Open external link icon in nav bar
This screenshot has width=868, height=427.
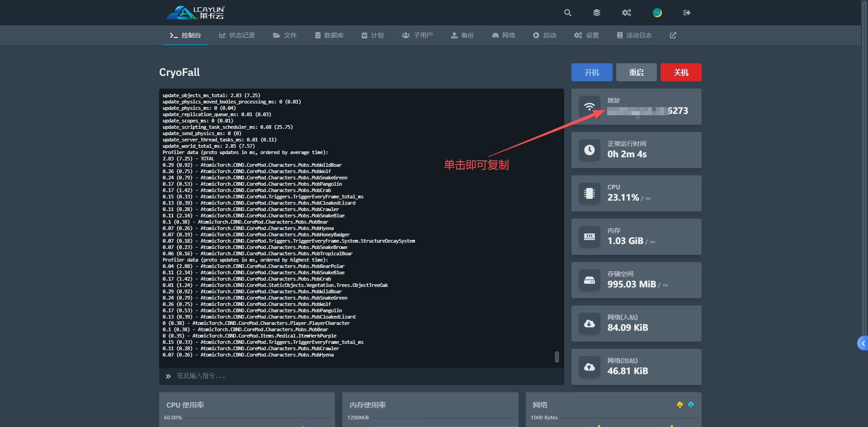point(673,35)
